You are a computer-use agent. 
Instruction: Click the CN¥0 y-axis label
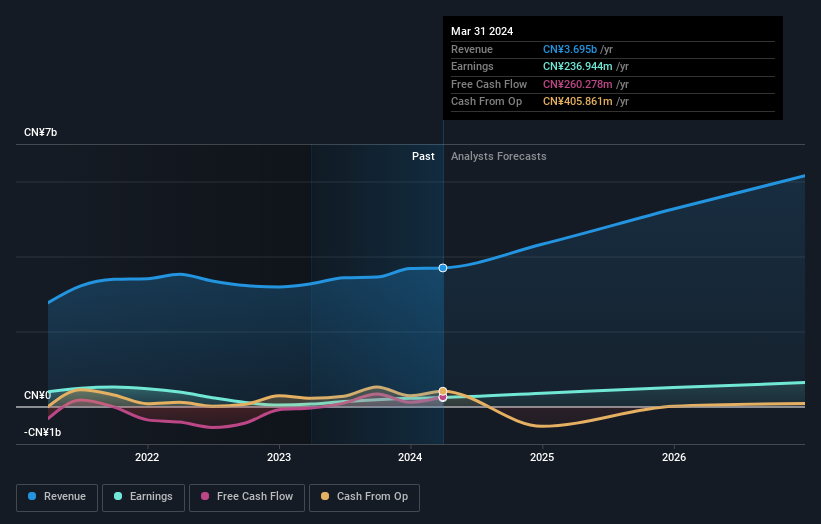click(37, 395)
